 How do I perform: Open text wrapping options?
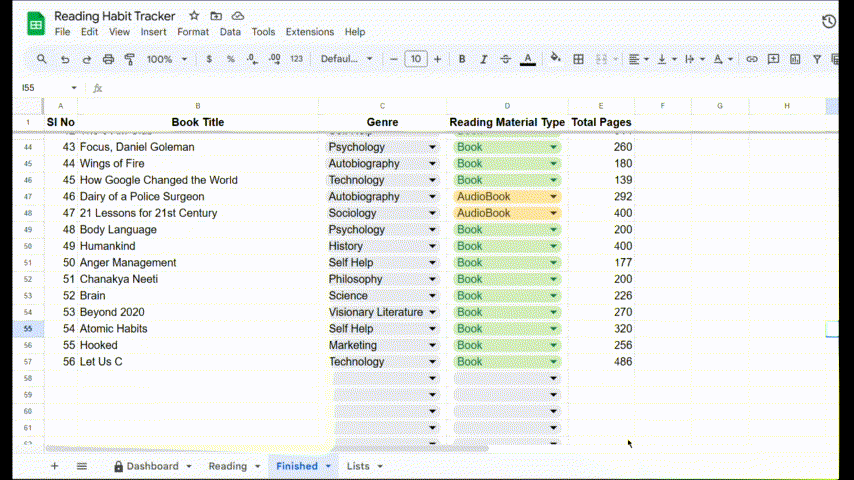tap(694, 59)
